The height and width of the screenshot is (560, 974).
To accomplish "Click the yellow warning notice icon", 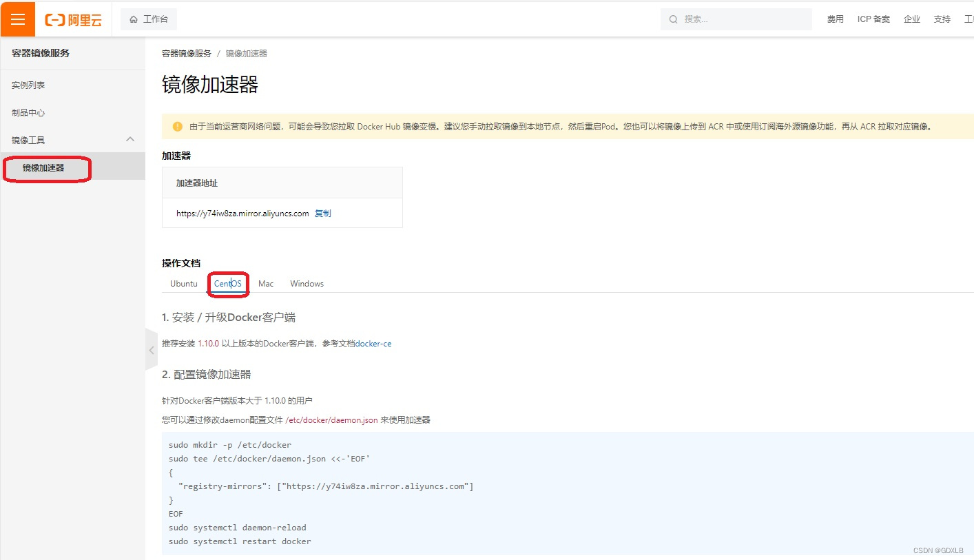I will tap(178, 127).
